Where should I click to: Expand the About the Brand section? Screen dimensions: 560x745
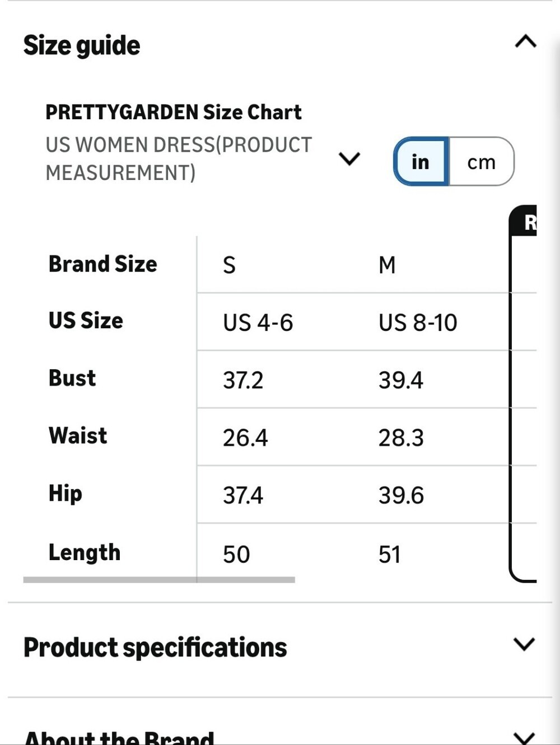point(524,737)
